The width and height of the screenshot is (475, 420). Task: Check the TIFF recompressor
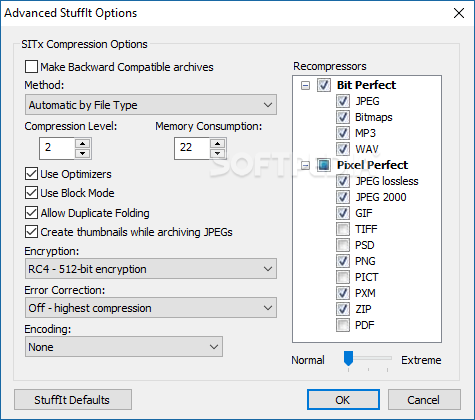tap(343, 229)
